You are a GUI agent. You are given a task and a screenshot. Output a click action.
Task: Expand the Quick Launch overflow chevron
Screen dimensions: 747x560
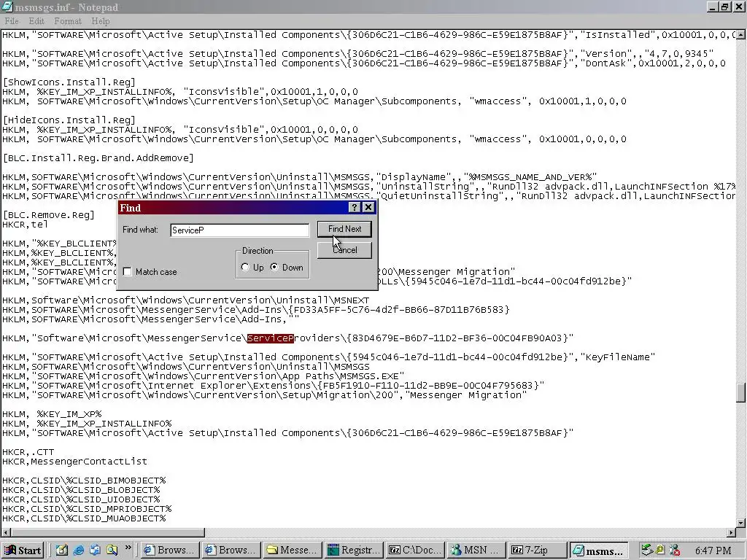coord(128,548)
